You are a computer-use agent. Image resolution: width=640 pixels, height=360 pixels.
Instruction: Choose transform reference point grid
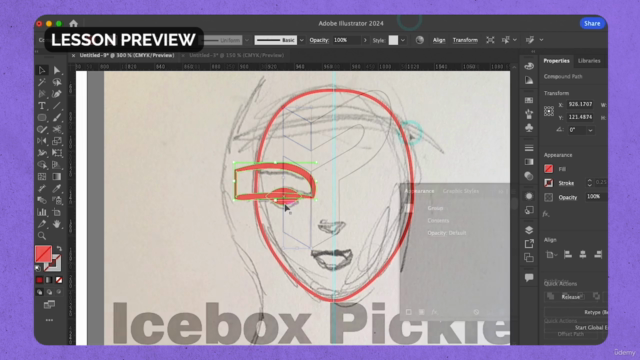tap(549, 111)
